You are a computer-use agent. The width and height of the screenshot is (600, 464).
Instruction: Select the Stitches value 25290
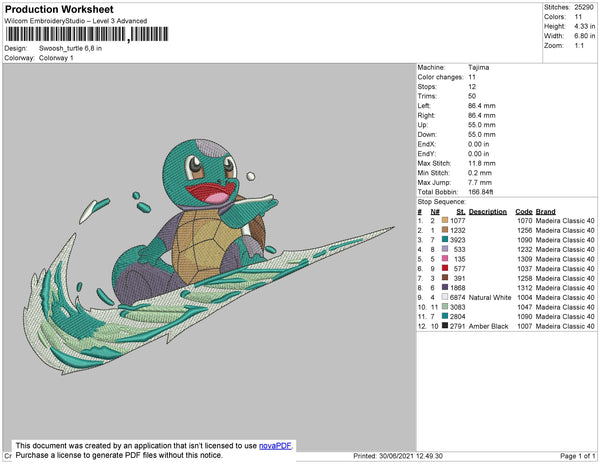coord(584,7)
